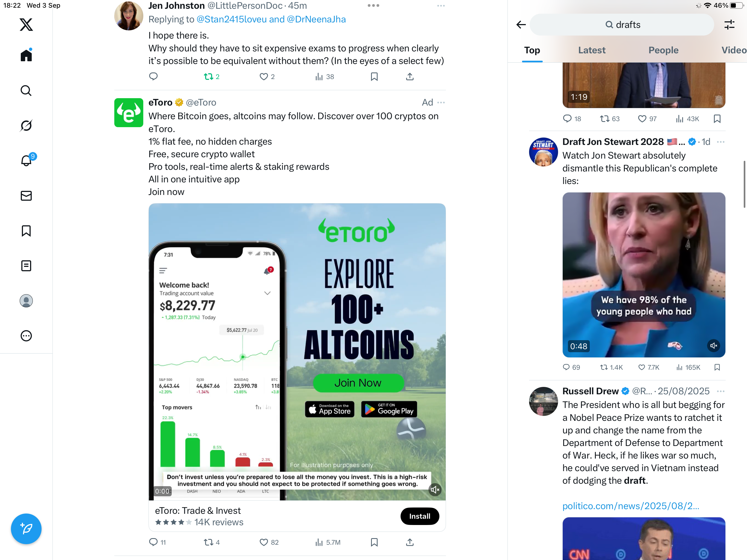
Task: Install the eToro app
Action: point(420,516)
